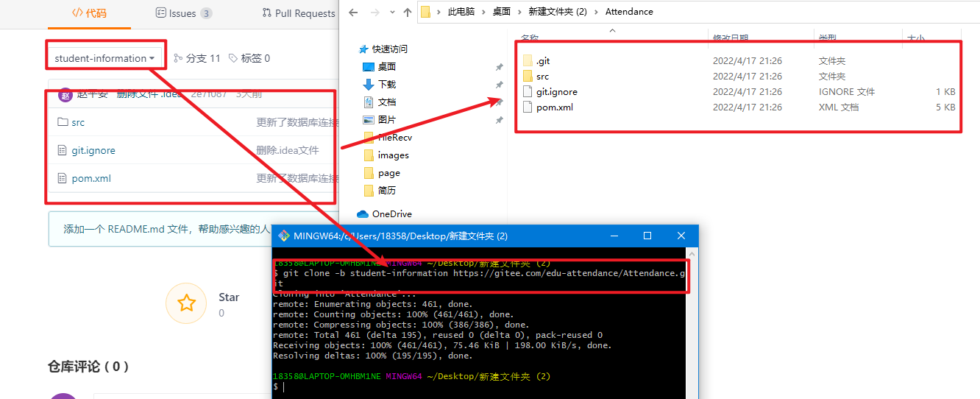Open the Pull Requests tab
The height and width of the screenshot is (399, 980).
(x=299, y=13)
